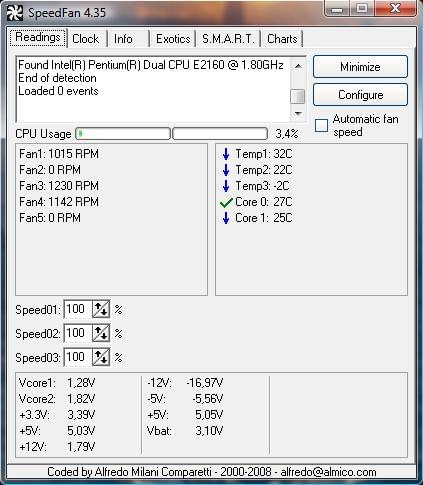Click the second CPU Usage progress bar
This screenshot has height=485, width=423.
[220, 134]
